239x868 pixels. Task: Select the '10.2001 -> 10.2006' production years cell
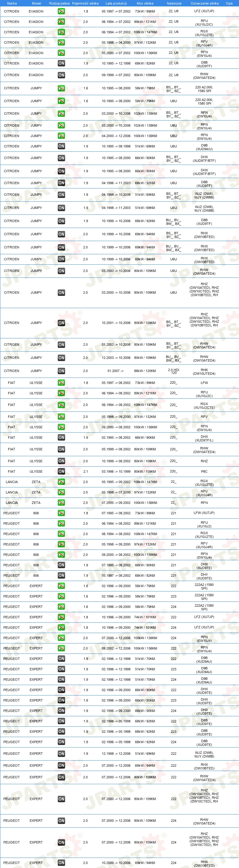[x=116, y=323]
